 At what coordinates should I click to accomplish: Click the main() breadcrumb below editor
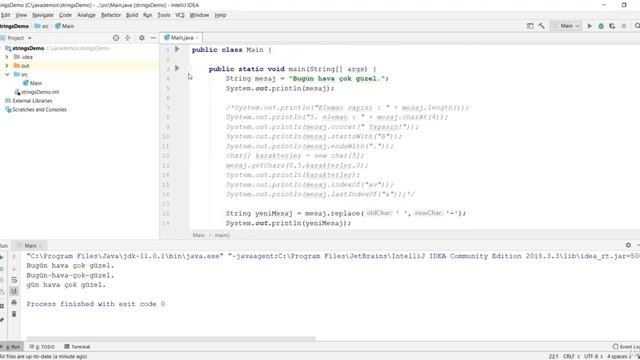pos(222,235)
